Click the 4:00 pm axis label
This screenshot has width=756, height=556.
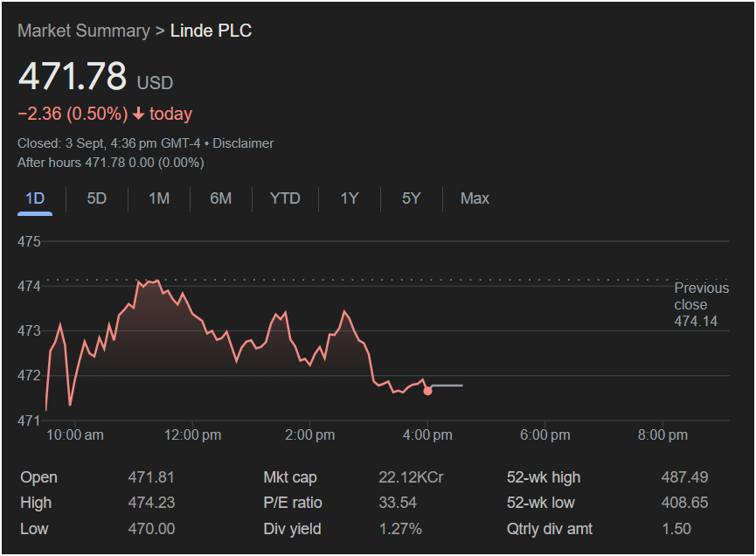[x=427, y=435]
